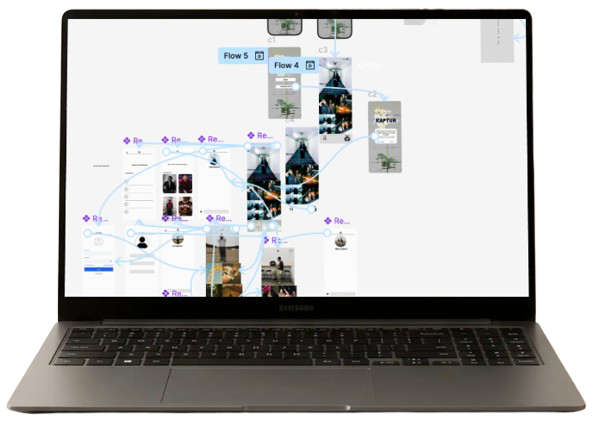
Task: Click the prototype node on the login frame
Action: [x=87, y=233]
